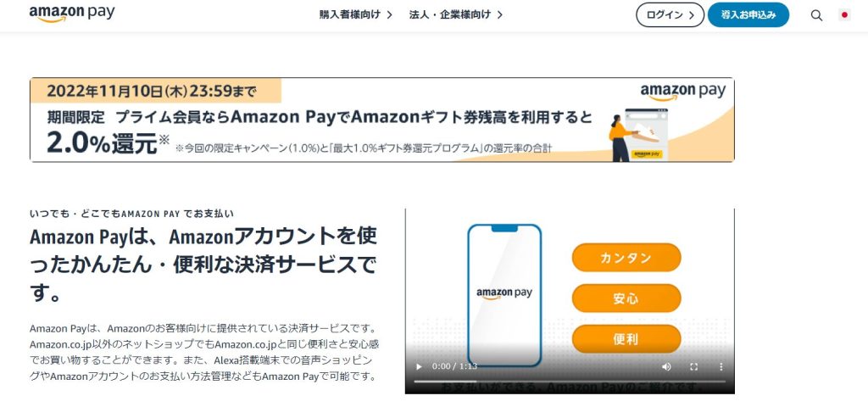Click the ログイン button

670,15
